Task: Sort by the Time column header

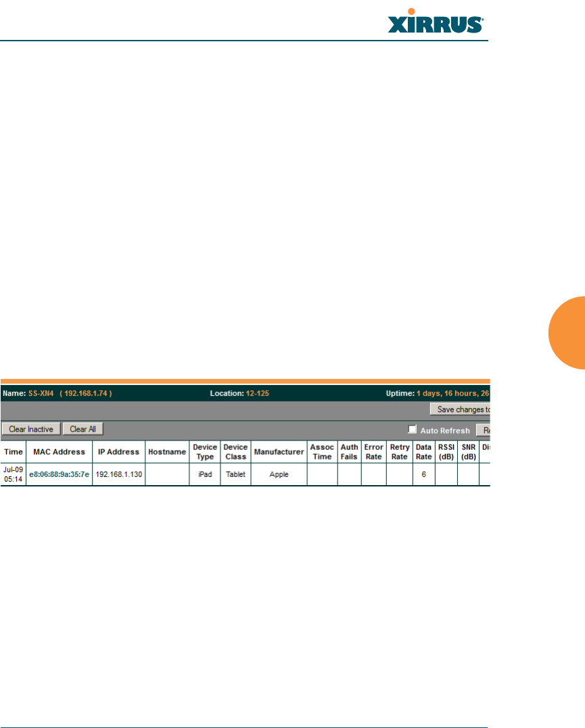Action: pos(14,452)
